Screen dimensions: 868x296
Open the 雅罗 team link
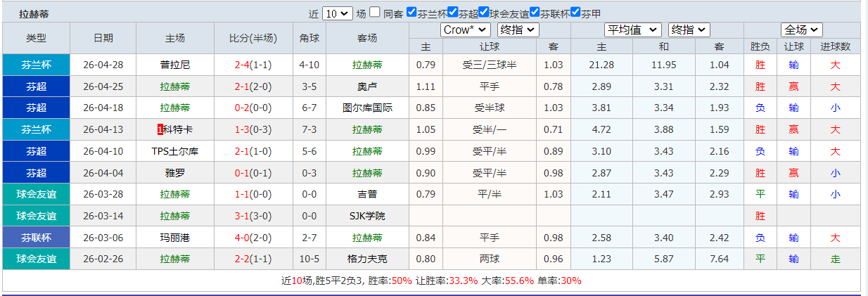(x=175, y=173)
